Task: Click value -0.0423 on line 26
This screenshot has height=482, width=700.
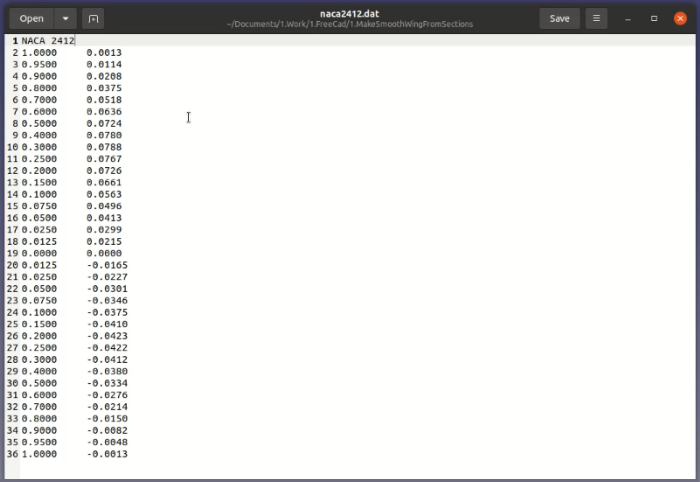Action: point(107,336)
